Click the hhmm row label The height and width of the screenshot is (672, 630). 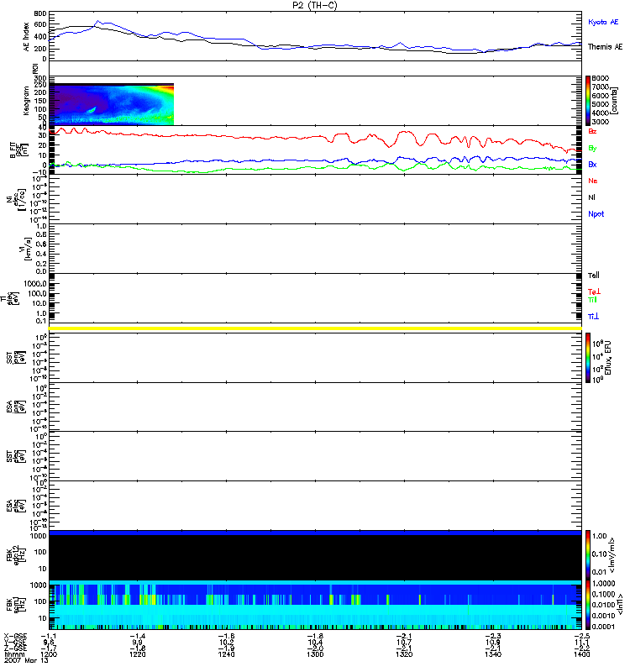tap(14, 654)
